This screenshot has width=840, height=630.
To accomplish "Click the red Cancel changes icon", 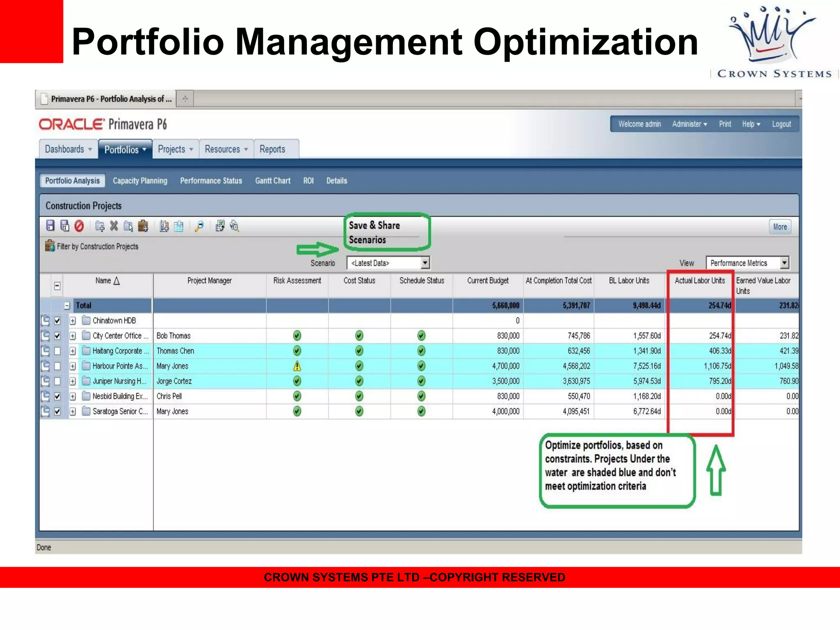I will (x=79, y=226).
